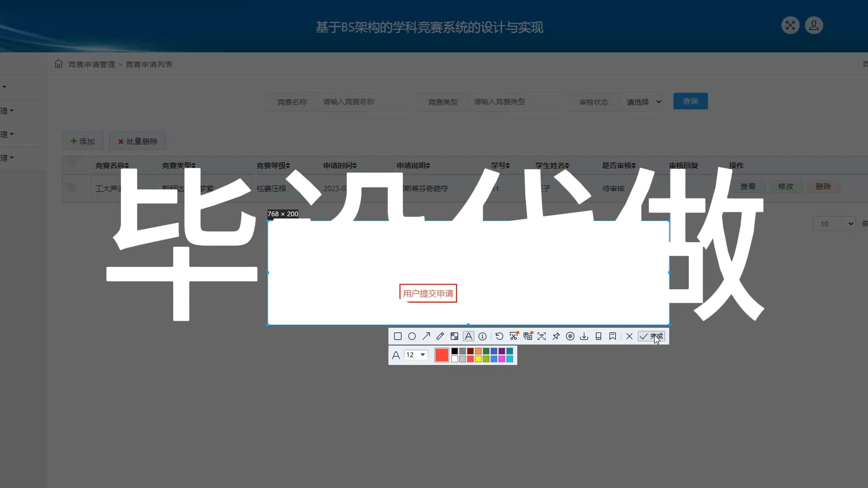This screenshot has height=488, width=868.
Task: Click inside 竞赛类型 search input
Action: [x=515, y=102]
